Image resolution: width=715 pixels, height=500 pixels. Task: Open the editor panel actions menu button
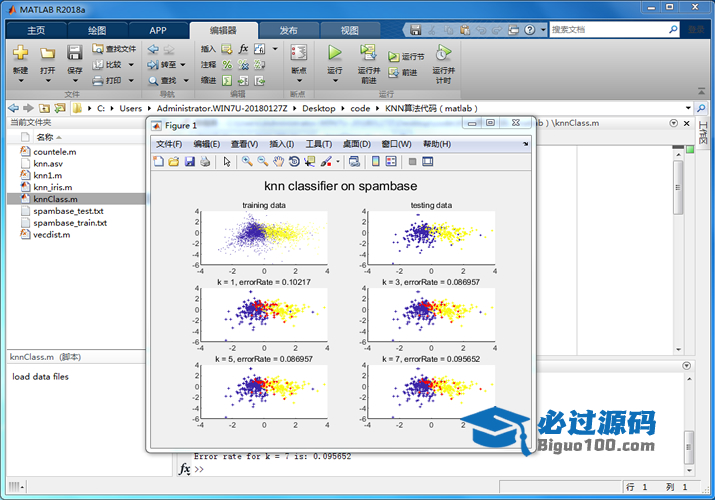click(674, 123)
